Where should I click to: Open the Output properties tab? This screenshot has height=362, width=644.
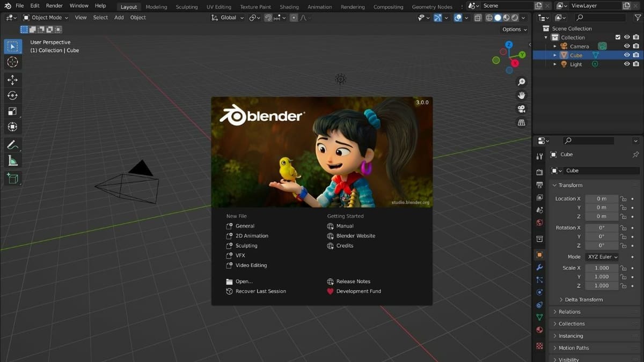[539, 184]
